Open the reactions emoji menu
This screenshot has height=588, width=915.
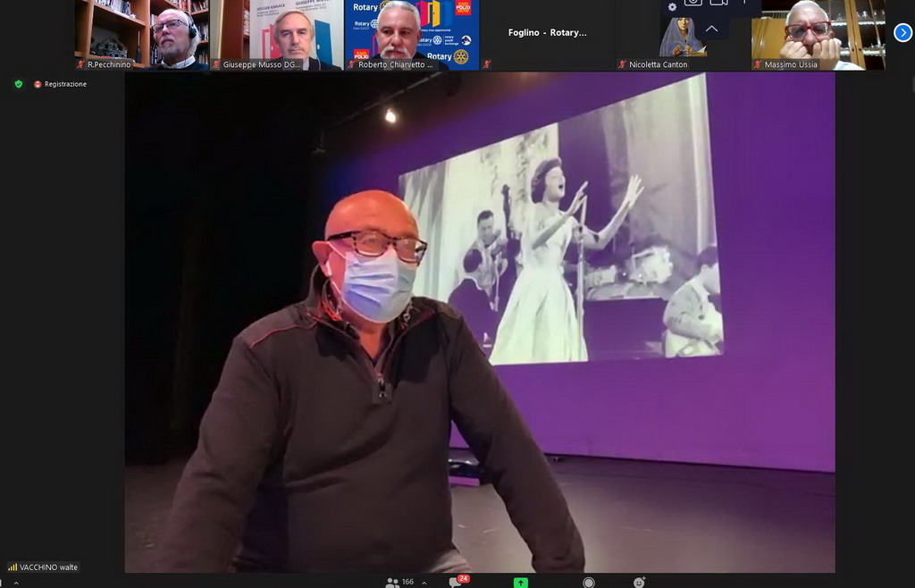(639, 583)
